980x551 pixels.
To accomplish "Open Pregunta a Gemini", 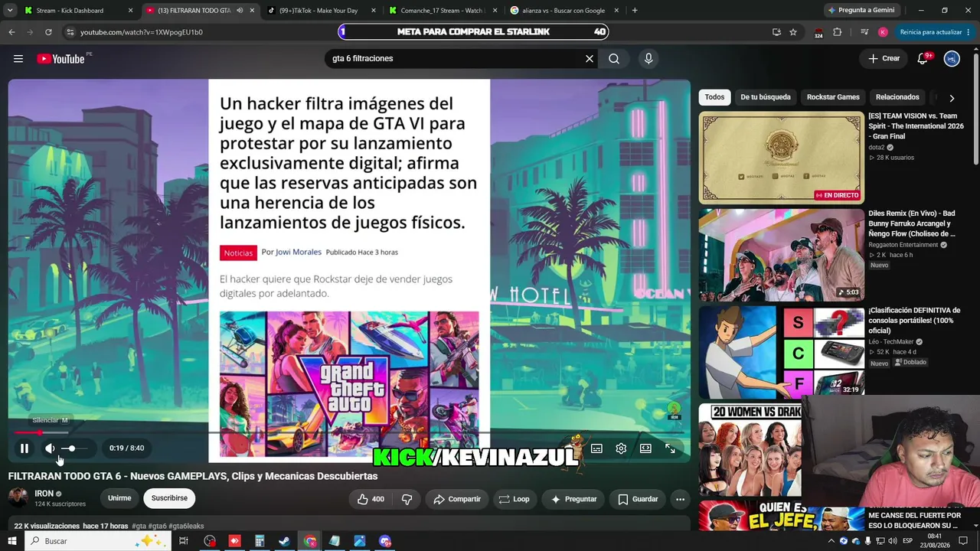I will (861, 11).
